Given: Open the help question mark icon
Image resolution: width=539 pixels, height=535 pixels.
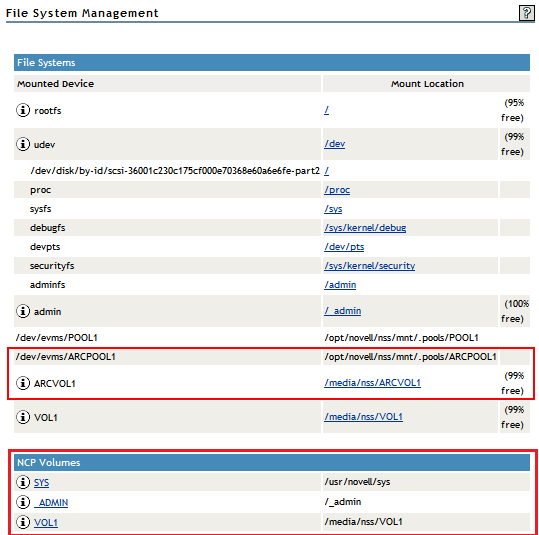Looking at the screenshot, I should pyautogui.click(x=526, y=13).
